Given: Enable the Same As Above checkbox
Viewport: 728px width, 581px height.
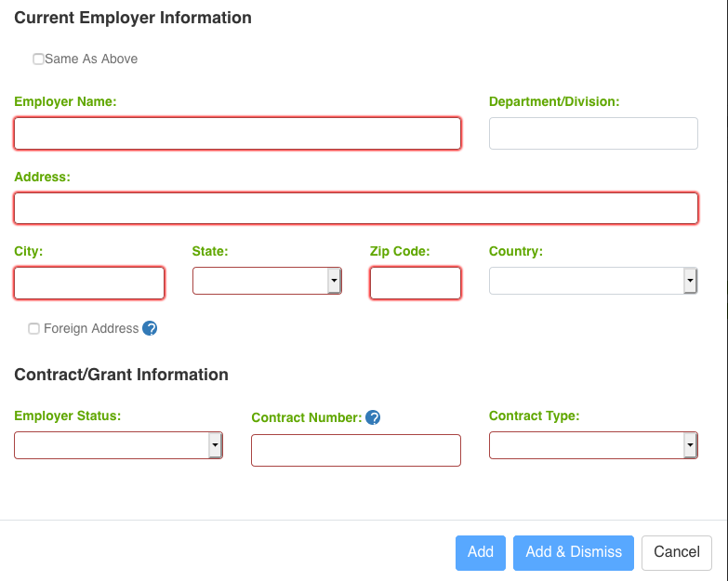Looking at the screenshot, I should coord(38,59).
